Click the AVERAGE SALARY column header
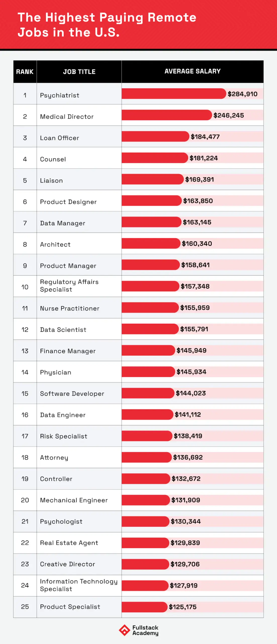The image size is (277, 644). tap(192, 71)
